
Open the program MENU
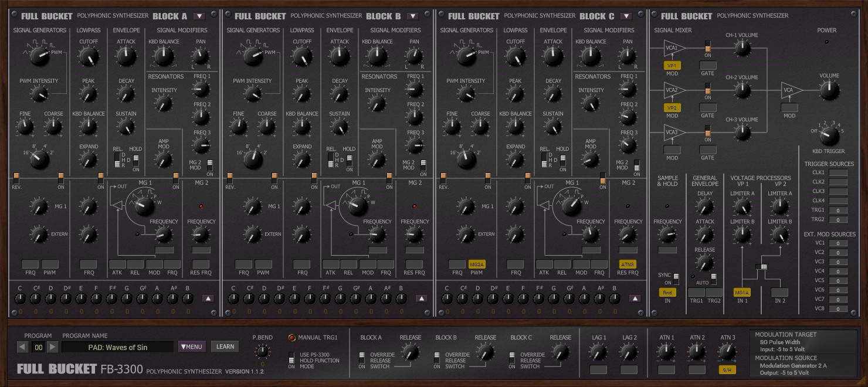(x=192, y=347)
